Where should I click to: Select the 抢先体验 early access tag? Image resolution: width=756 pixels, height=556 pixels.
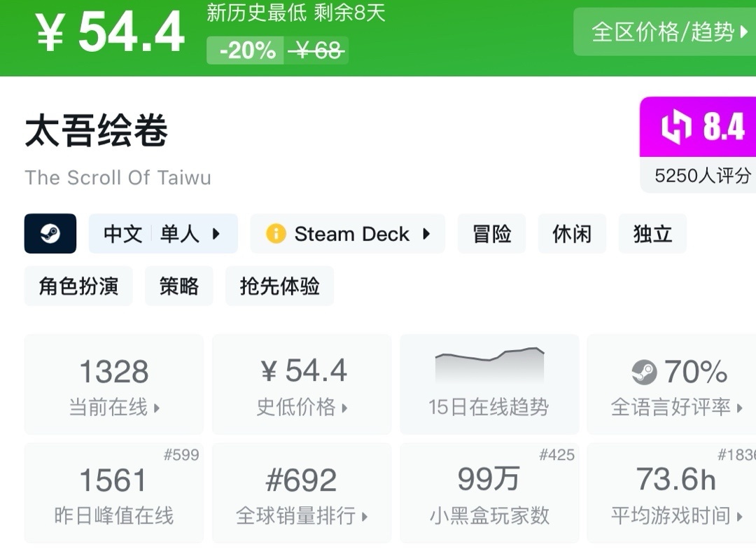(x=279, y=286)
